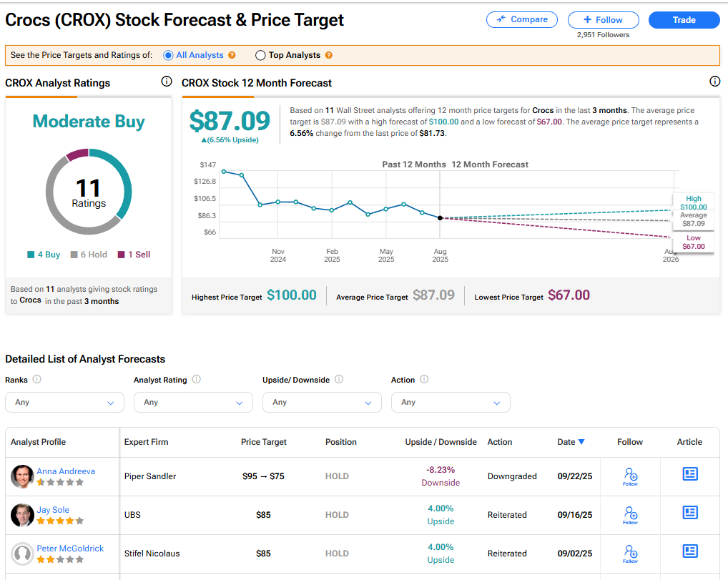This screenshot has height=580, width=728.
Task: Click the blue Trade button
Action: 684,19
